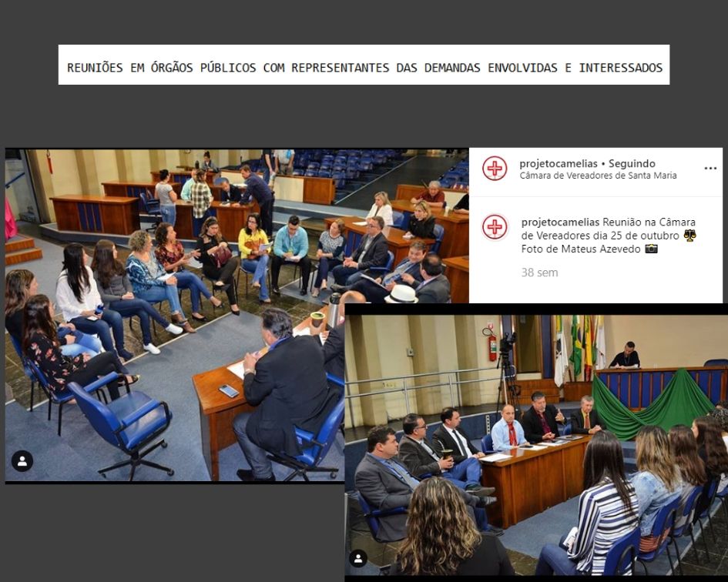The width and height of the screenshot is (728, 582).
Task: Open the Câmara de Vereadores de Santa Maria location
Action: coord(598,176)
